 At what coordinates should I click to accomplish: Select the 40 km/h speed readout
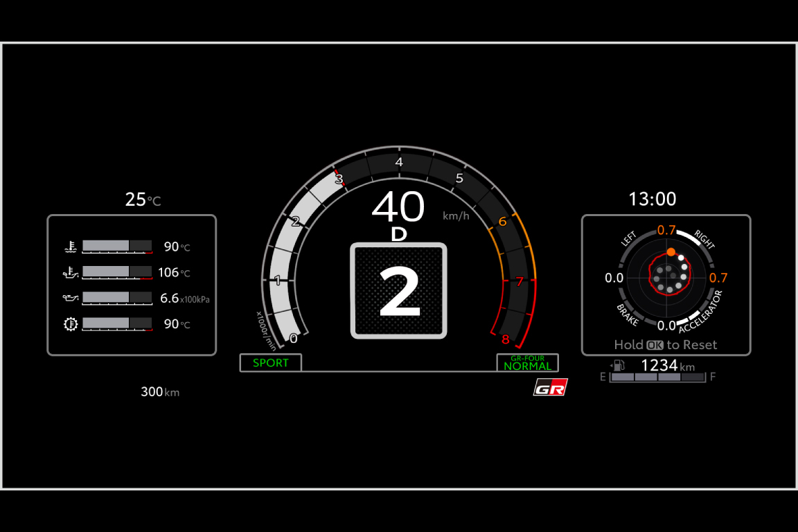(x=399, y=207)
